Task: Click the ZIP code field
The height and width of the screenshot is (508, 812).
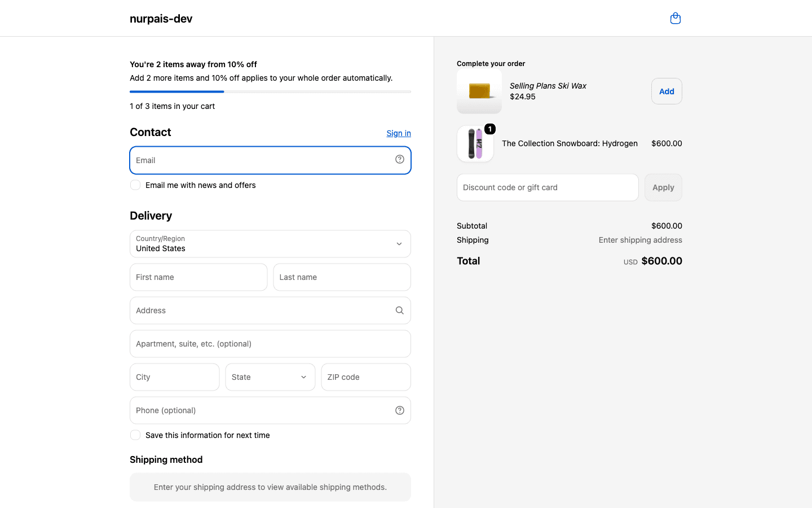Action: [366, 377]
